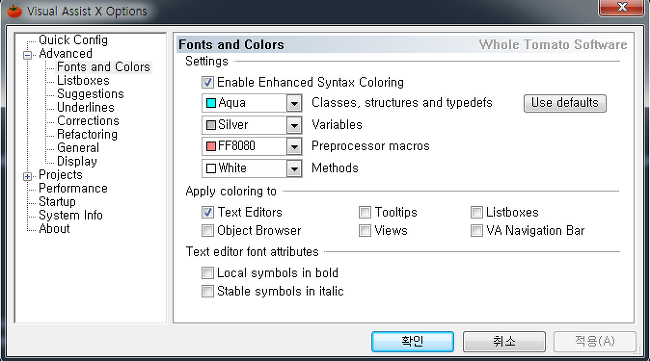Viewport: 650px width, 361px height.
Task: Click the tomato icon in title bar
Action: (x=15, y=11)
